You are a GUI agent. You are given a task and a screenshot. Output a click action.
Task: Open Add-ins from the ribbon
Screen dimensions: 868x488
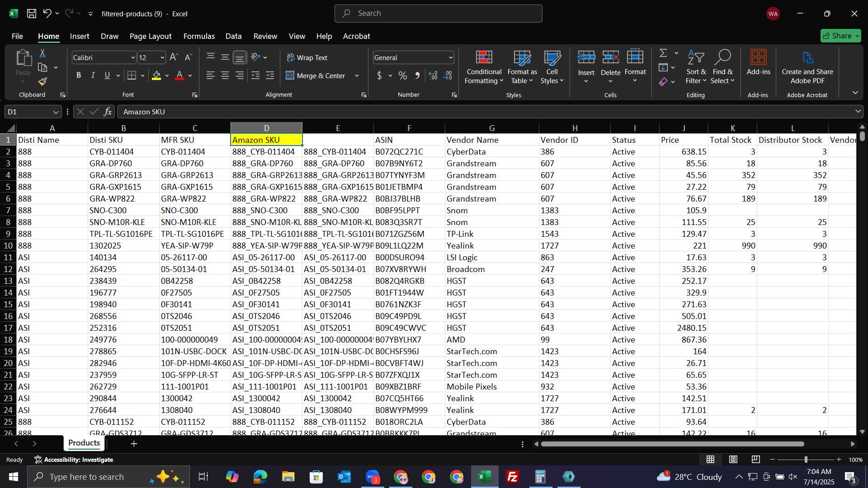(x=758, y=62)
